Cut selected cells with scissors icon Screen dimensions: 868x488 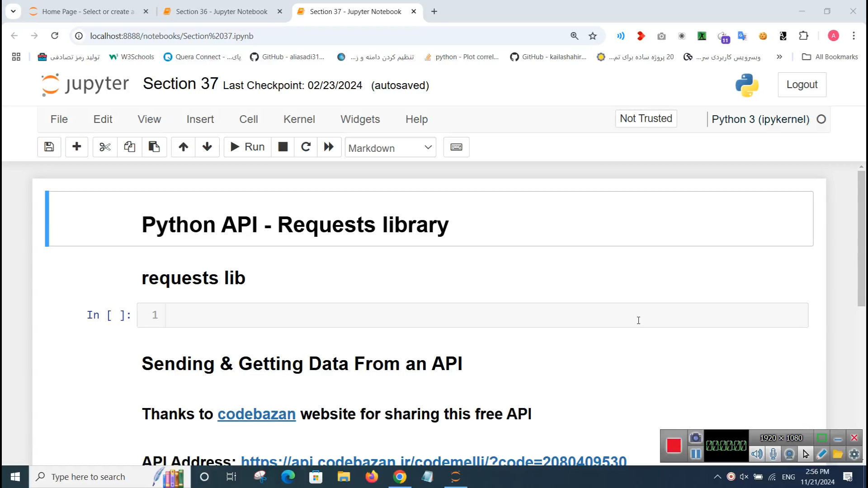[105, 147]
